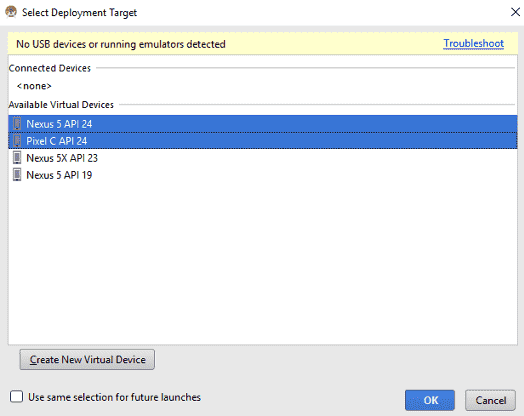Click the 'No USB devices' warning banner text
524x416 pixels.
(121, 44)
